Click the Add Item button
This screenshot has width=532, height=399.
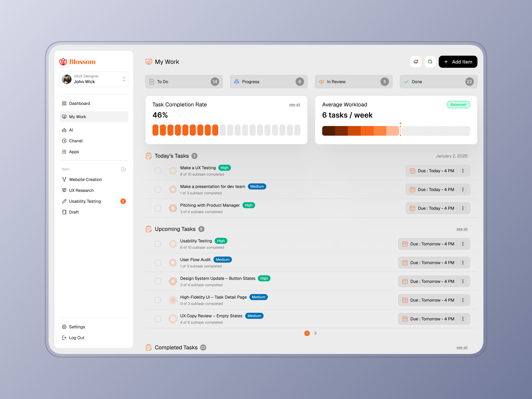click(x=458, y=62)
